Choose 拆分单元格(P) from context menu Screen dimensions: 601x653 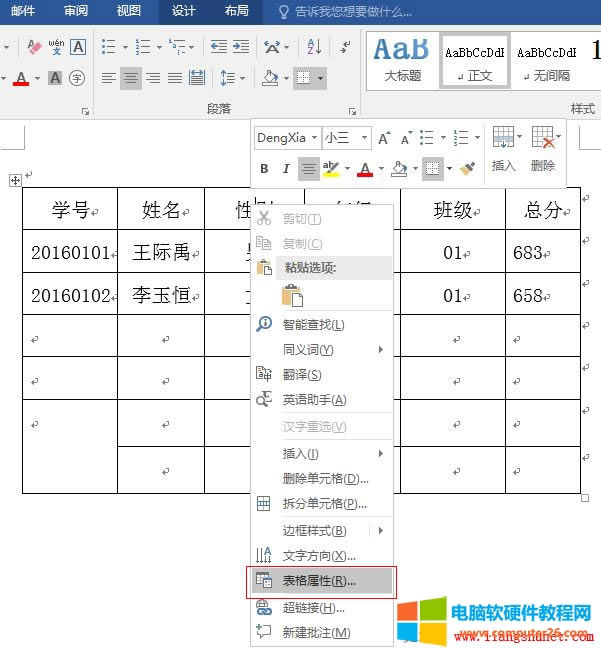tap(322, 504)
